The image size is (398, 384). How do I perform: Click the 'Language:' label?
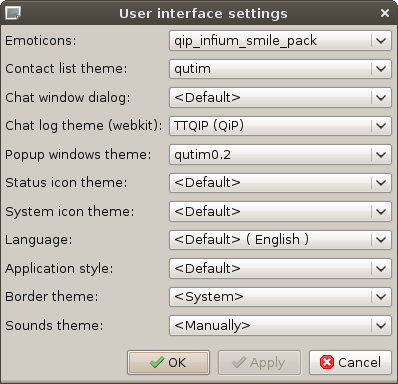pyautogui.click(x=39, y=240)
